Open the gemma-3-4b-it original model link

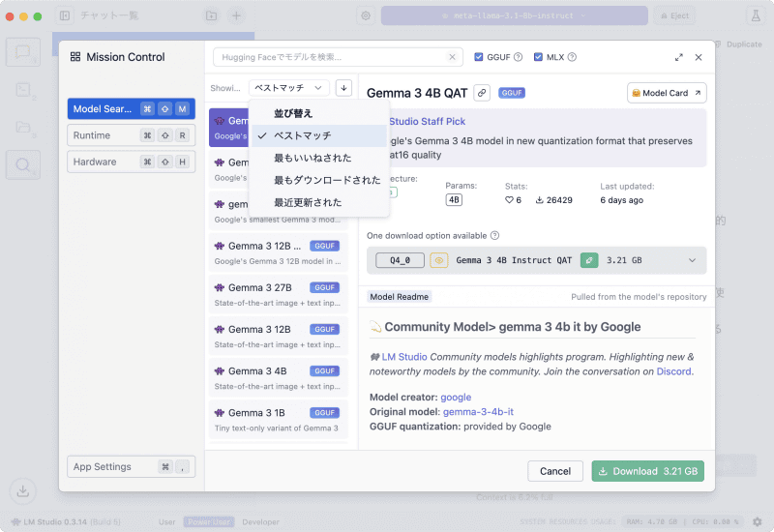pyautogui.click(x=478, y=412)
